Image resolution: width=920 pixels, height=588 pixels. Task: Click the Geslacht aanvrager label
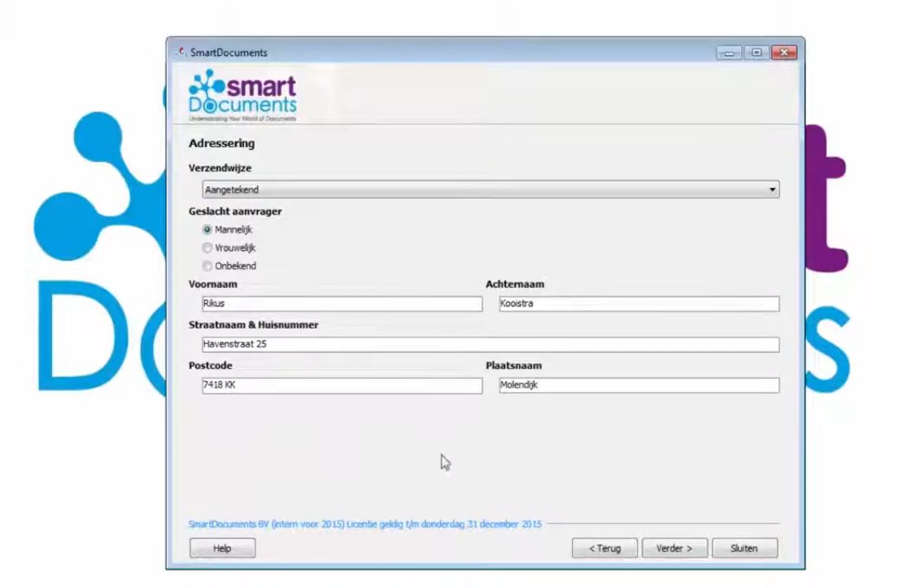pos(235,211)
